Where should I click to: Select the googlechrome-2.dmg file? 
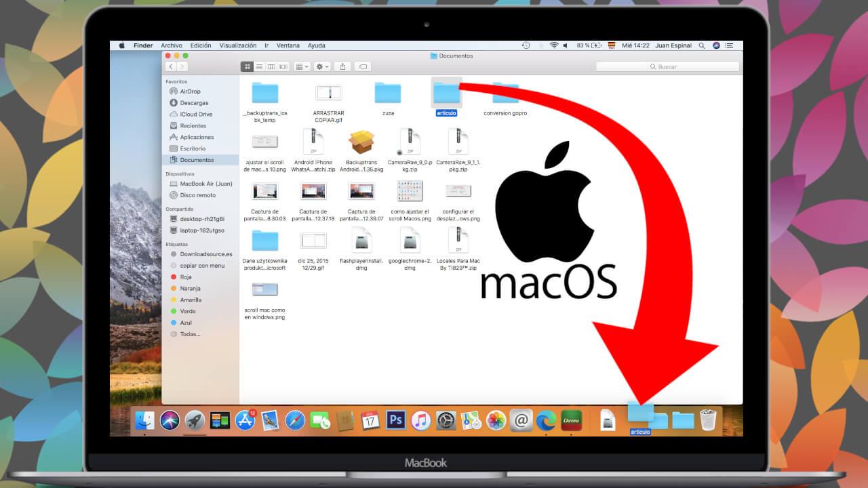click(x=410, y=242)
